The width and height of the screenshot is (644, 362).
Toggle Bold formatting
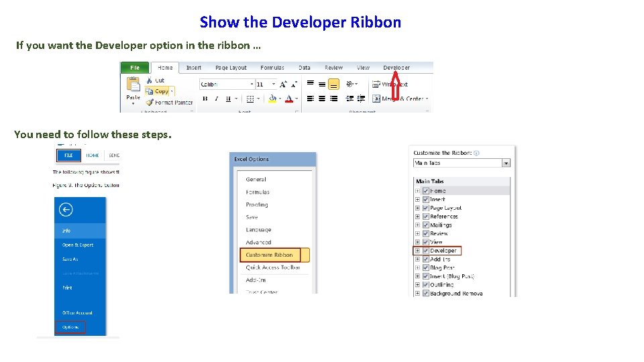205,99
